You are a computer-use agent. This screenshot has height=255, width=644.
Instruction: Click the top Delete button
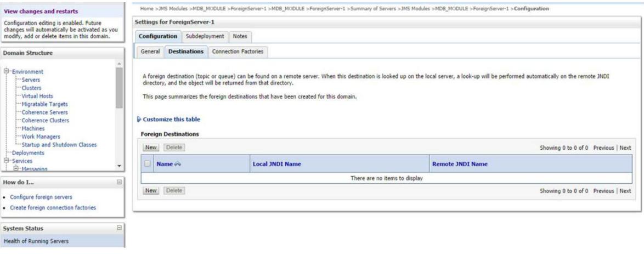click(x=174, y=148)
